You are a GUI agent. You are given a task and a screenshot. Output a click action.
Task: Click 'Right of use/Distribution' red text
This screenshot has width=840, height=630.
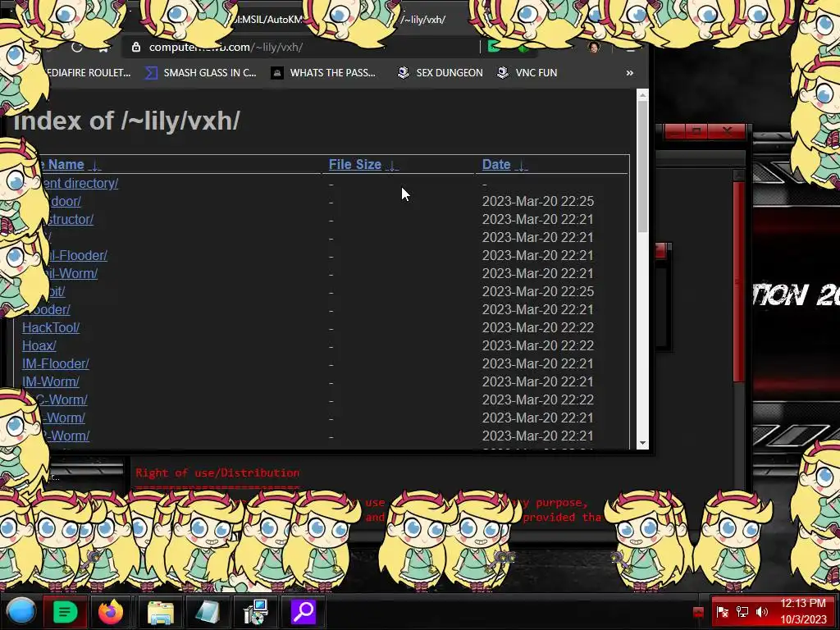coord(217,473)
